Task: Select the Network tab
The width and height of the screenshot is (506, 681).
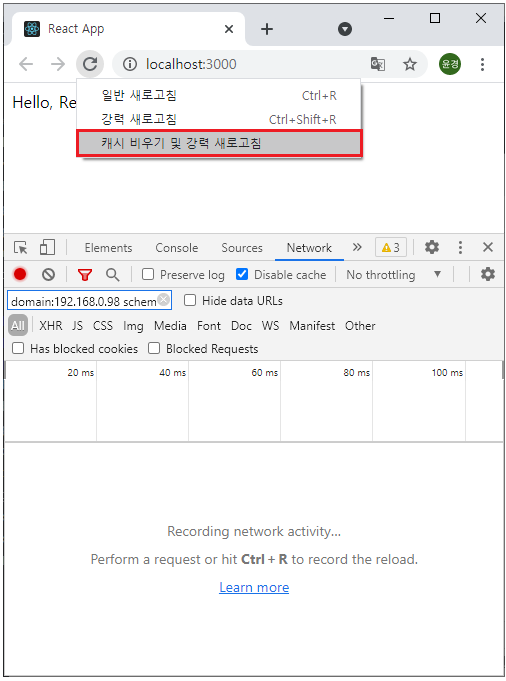Action: [x=309, y=248]
